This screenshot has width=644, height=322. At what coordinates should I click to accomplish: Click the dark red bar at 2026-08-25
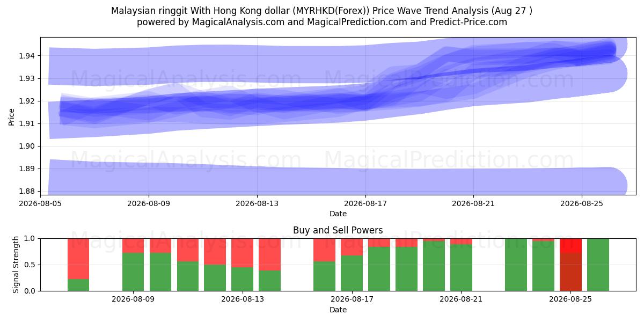[x=571, y=272]
